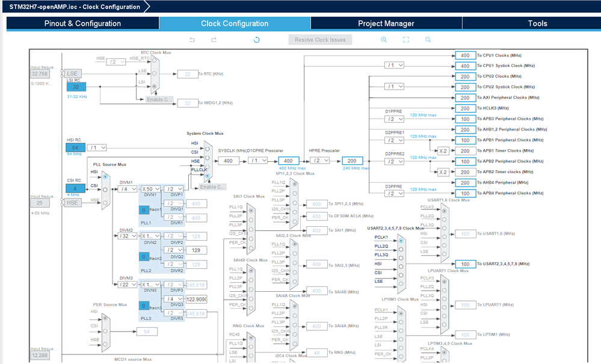Open the D2PPRE2 /2 dropdown
The image size is (601, 364).
click(x=394, y=162)
